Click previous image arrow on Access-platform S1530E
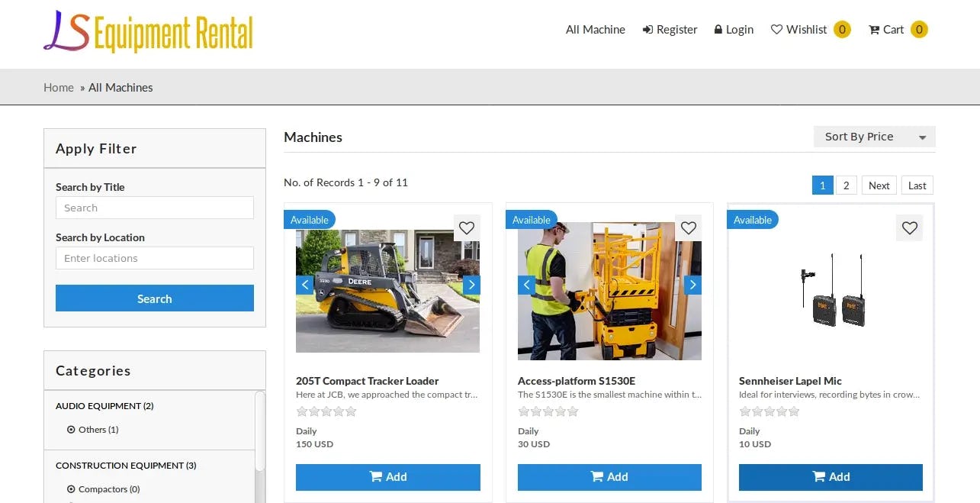The height and width of the screenshot is (503, 980). pyautogui.click(x=526, y=284)
